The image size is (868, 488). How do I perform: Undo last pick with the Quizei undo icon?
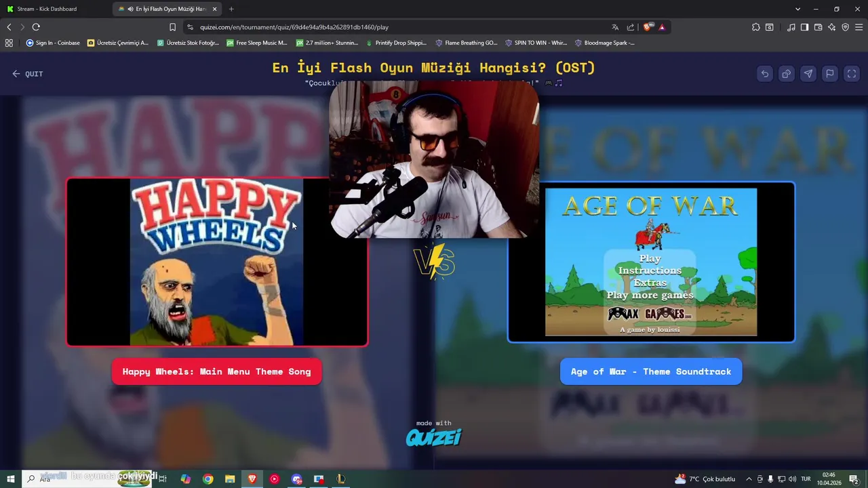point(765,74)
